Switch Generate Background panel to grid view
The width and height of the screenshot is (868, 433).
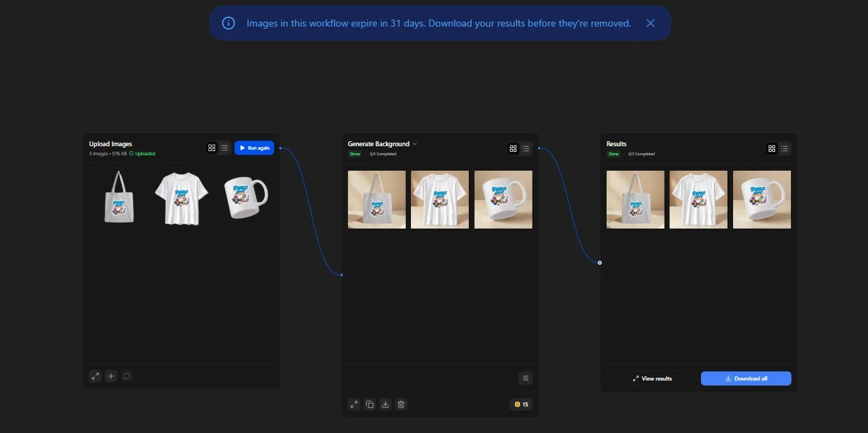coord(513,148)
